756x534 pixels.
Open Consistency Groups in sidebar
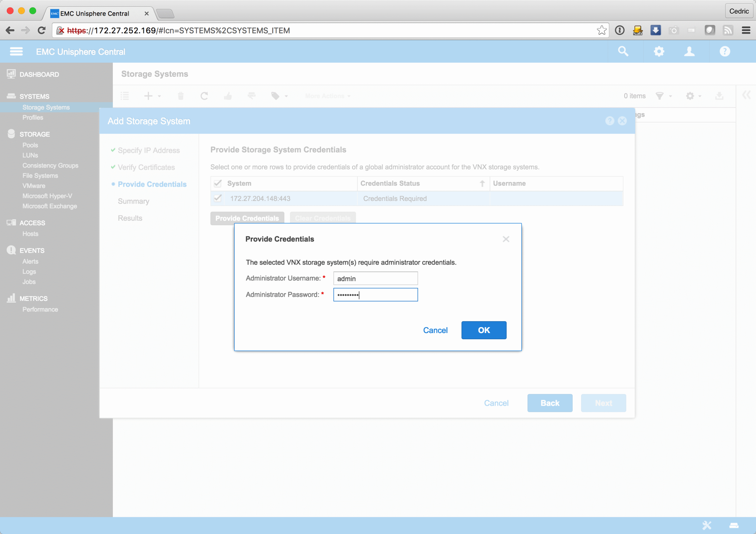click(x=50, y=165)
